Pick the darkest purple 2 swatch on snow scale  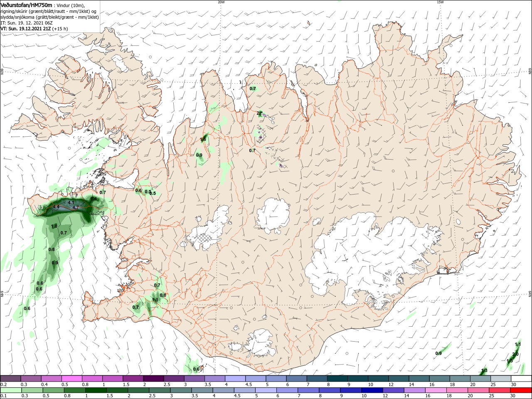pyautogui.click(x=153, y=379)
